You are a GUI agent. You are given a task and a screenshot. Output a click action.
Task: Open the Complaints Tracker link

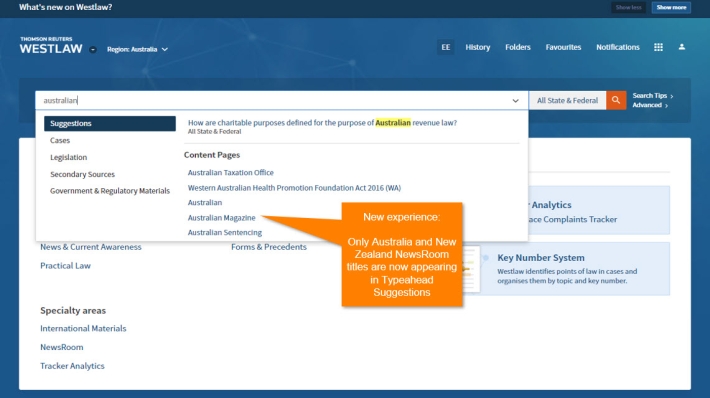click(572, 219)
